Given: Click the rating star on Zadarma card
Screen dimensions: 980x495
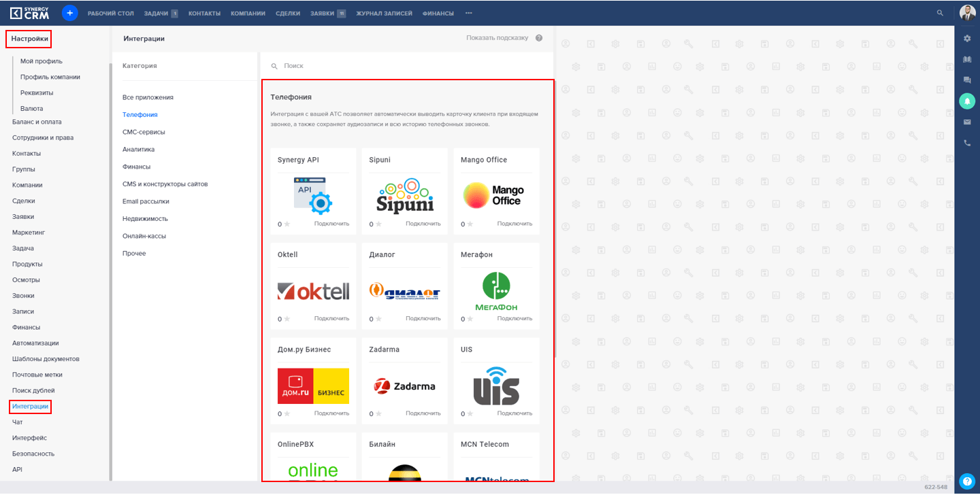Looking at the screenshot, I should (x=378, y=413).
